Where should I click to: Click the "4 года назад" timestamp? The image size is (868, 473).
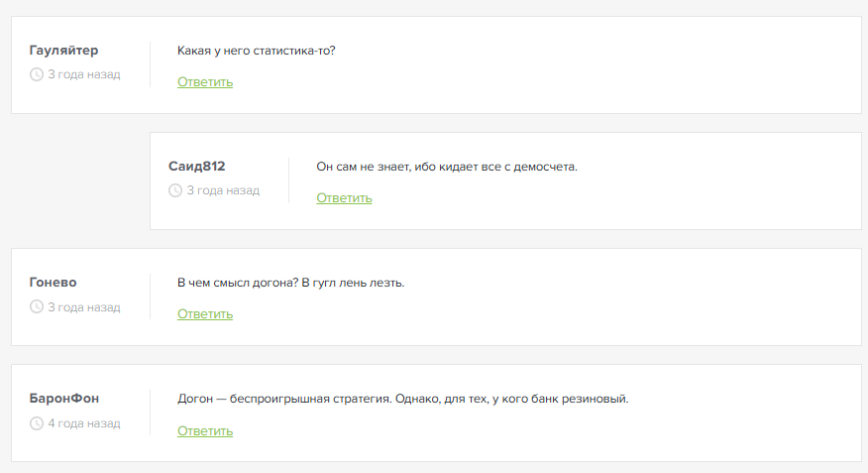[x=84, y=423]
